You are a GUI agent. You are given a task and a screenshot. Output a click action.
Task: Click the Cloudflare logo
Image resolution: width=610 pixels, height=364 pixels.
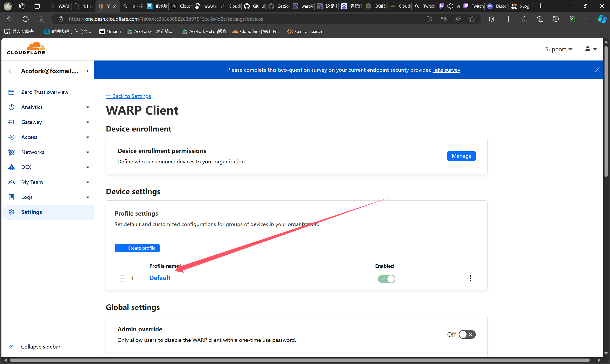(x=26, y=48)
